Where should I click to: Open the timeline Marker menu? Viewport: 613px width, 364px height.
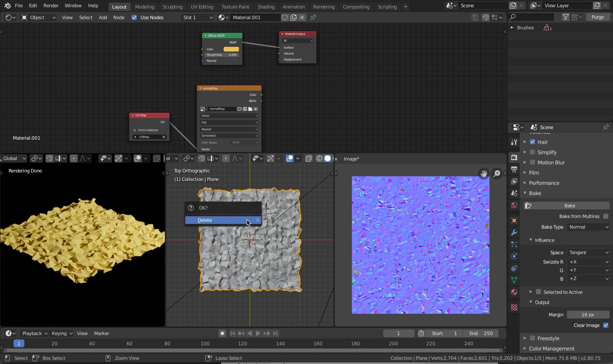click(101, 333)
